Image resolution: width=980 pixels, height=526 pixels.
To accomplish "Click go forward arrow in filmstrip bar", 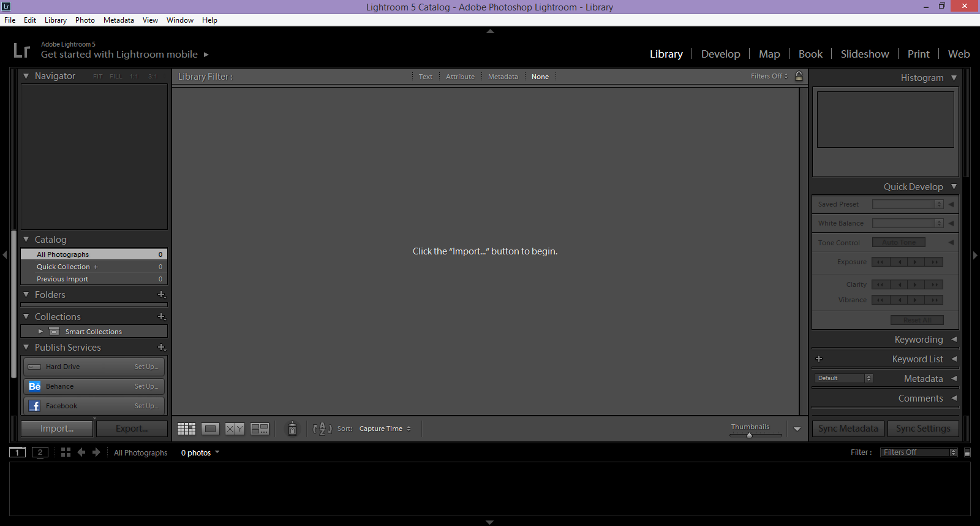I will 96,452.
